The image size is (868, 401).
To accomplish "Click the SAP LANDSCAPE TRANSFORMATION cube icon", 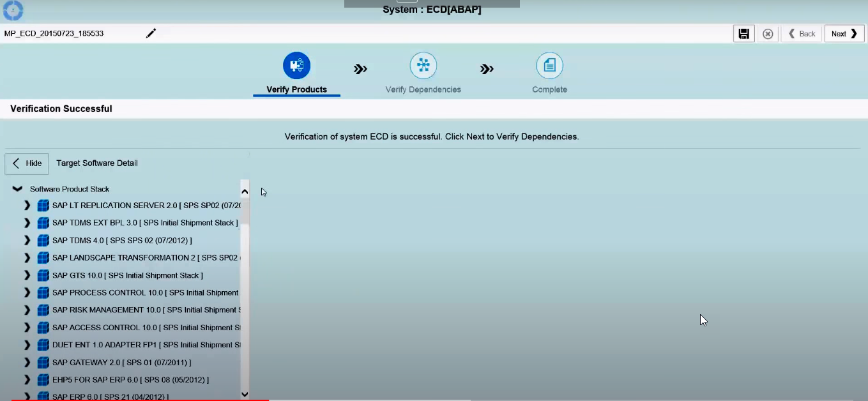I will click(43, 258).
